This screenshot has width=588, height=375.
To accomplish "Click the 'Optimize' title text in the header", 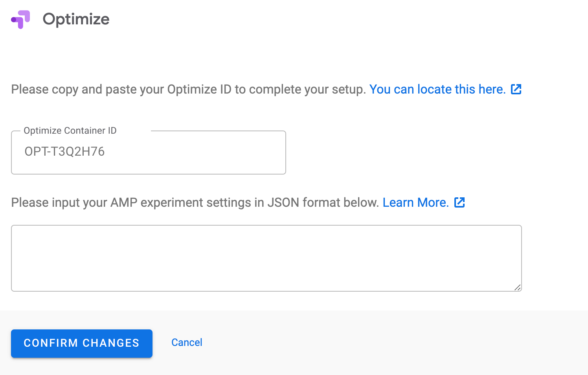I will (77, 19).
